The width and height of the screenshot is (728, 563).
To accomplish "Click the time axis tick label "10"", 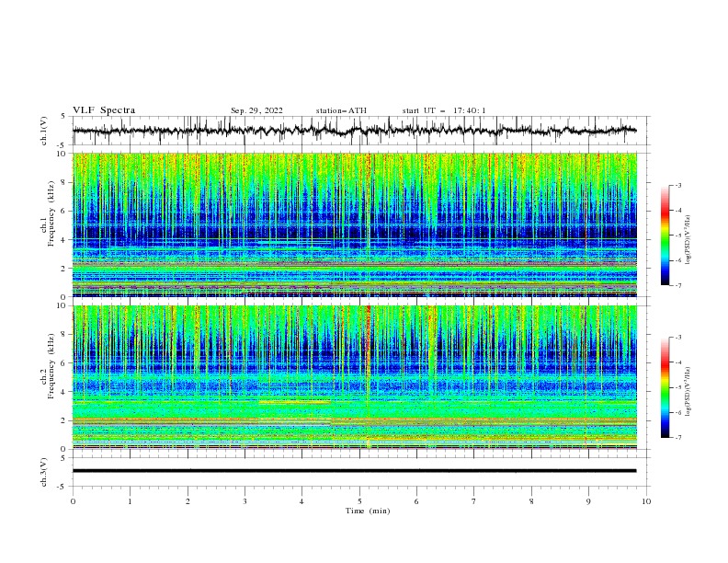I will click(646, 501).
